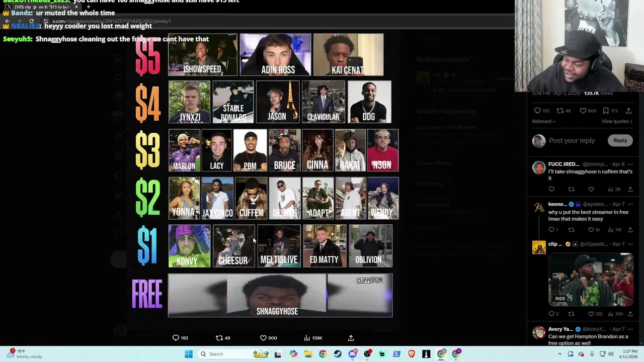Repost FUCC JRED's comment
644x362 pixels.
coord(571,189)
